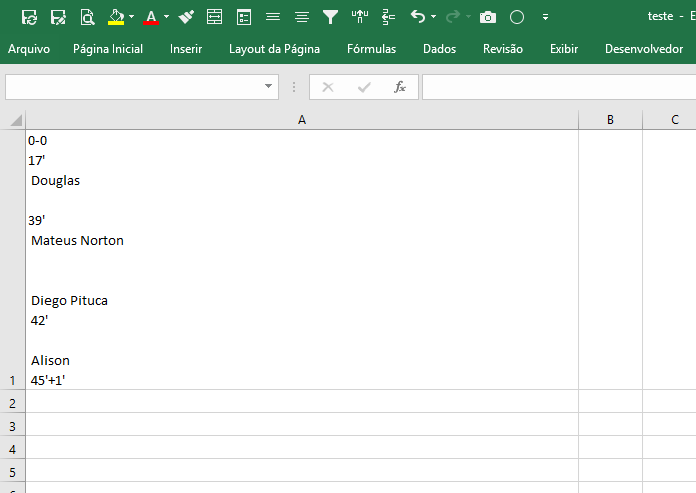Open the Dados tab
This screenshot has width=696, height=493.
tap(439, 49)
